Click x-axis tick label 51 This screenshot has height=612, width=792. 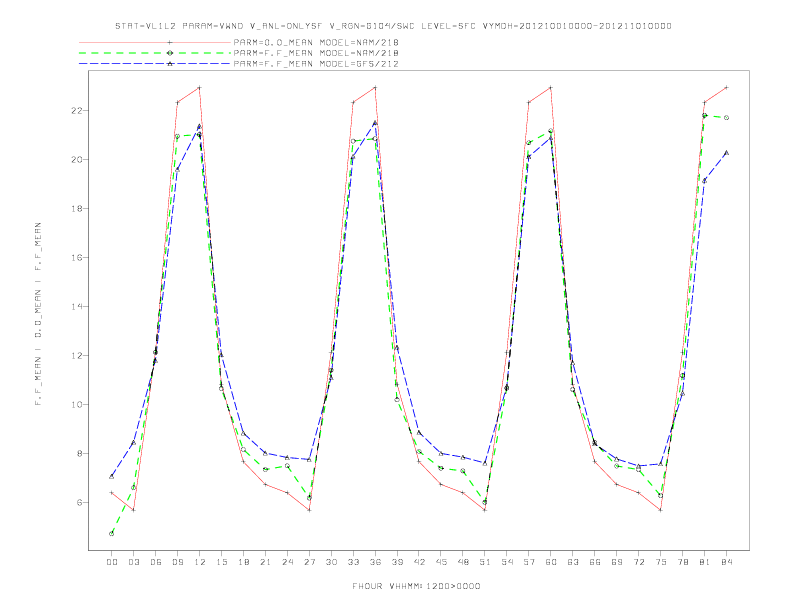point(485,562)
